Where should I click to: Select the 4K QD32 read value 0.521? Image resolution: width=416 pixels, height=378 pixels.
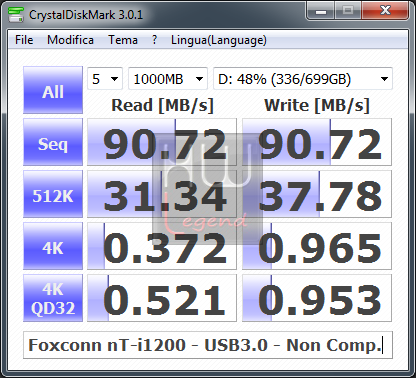pyautogui.click(x=162, y=298)
